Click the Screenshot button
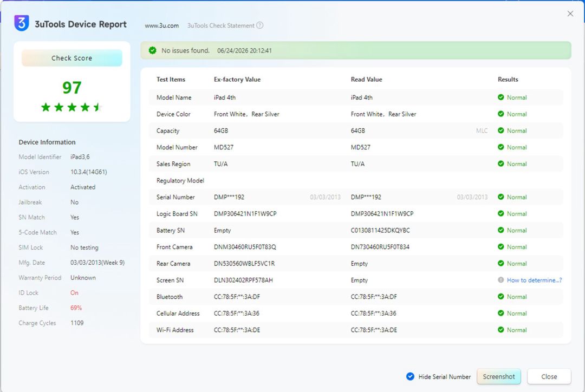Screen dimensions: 585x392 click(499, 377)
